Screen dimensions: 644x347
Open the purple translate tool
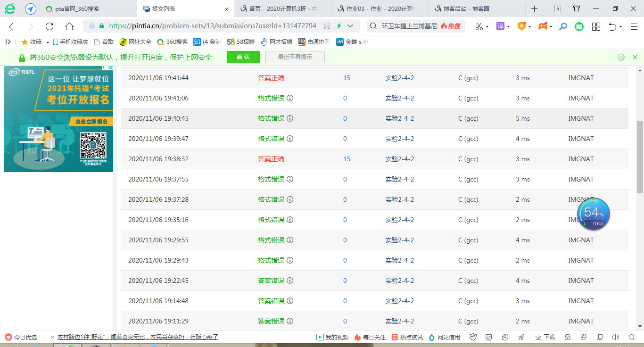click(501, 26)
